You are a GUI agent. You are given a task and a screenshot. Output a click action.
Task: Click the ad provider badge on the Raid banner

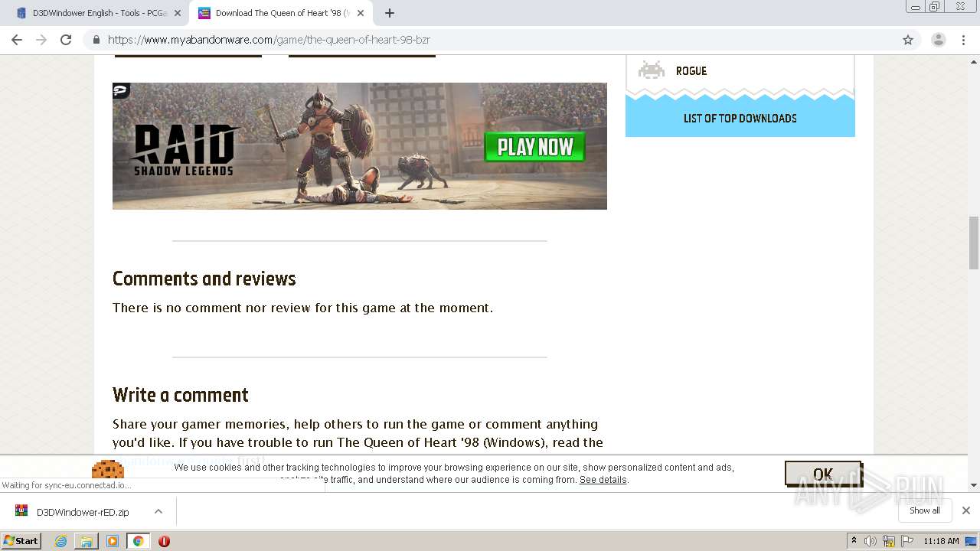coord(121,91)
